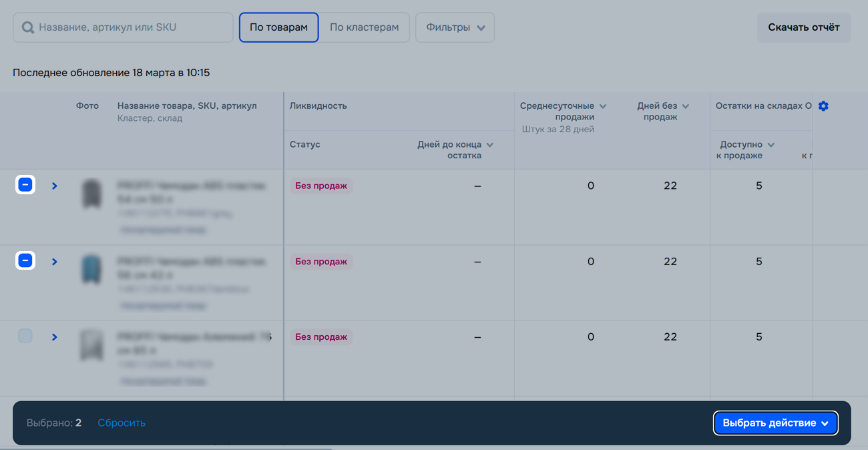Image resolution: width=868 pixels, height=450 pixels.
Task: Click second product blue suitcase thumbnail
Action: pyautogui.click(x=91, y=270)
